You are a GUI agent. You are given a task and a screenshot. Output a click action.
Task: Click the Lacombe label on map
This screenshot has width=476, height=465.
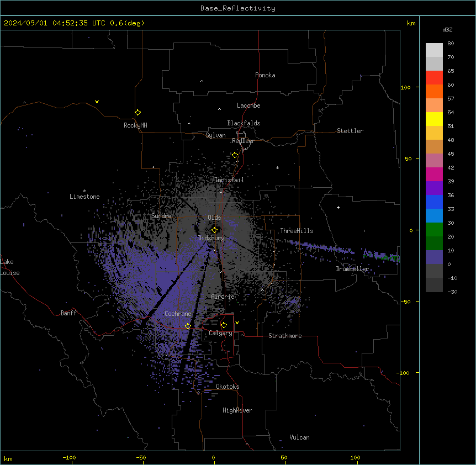[x=248, y=105]
